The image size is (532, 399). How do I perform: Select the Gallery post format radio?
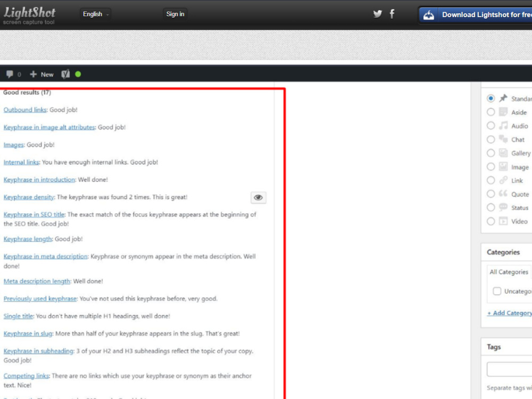coord(491,153)
